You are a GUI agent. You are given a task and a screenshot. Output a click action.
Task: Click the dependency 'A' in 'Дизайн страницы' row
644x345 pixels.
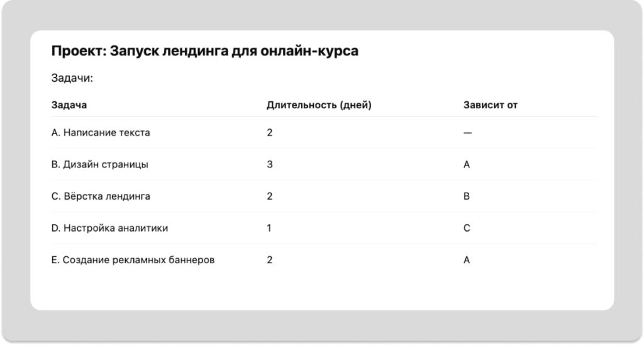click(x=467, y=164)
